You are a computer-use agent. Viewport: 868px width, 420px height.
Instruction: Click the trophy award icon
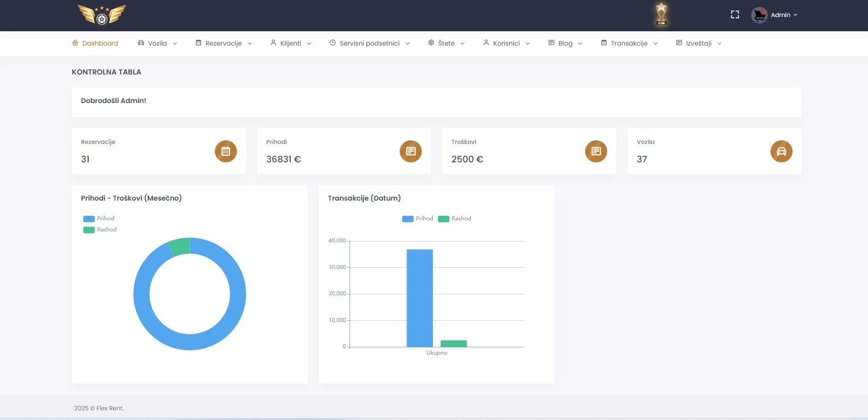coord(661,14)
